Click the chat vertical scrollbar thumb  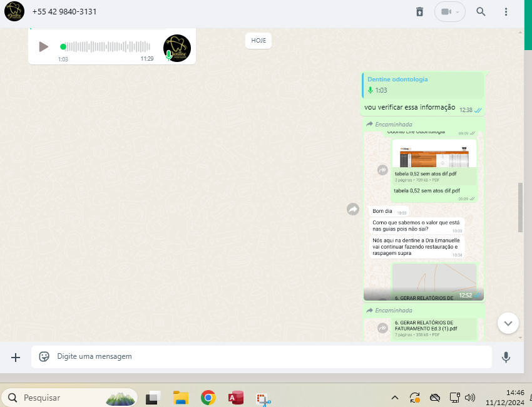pyautogui.click(x=520, y=207)
